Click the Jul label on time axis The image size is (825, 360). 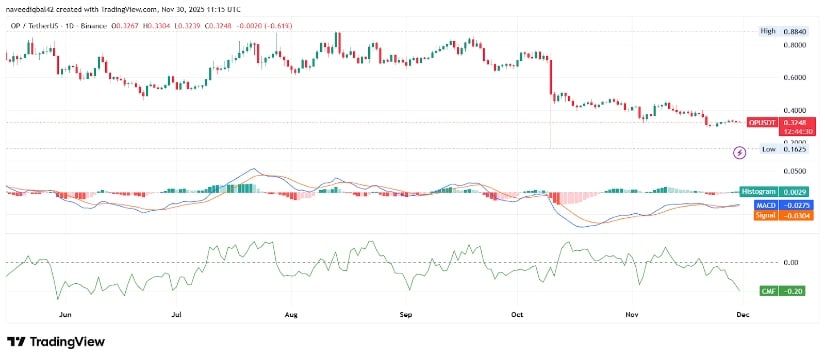tap(177, 315)
